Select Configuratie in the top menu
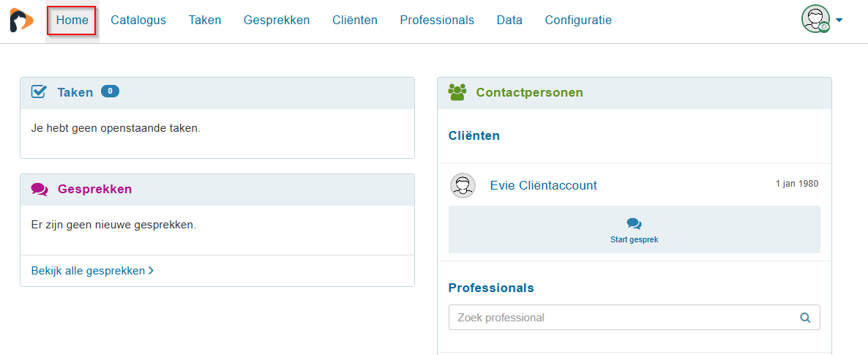This screenshot has width=868, height=355. click(x=578, y=20)
